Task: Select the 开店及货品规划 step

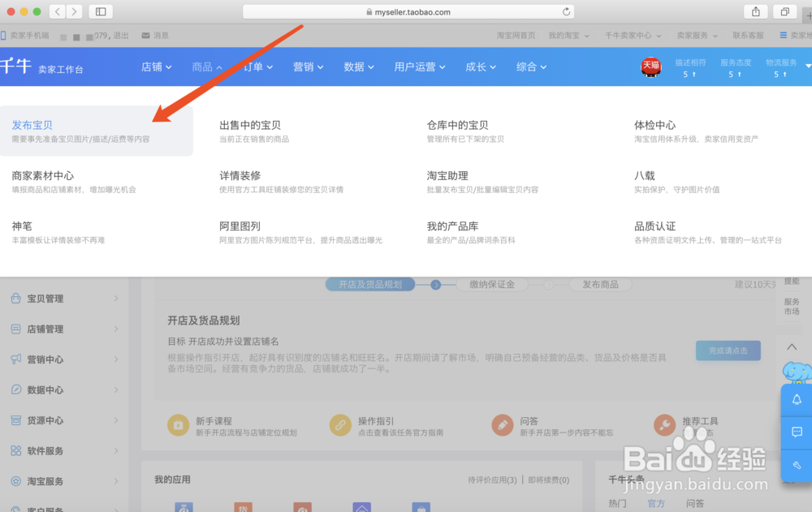Action: (x=370, y=284)
